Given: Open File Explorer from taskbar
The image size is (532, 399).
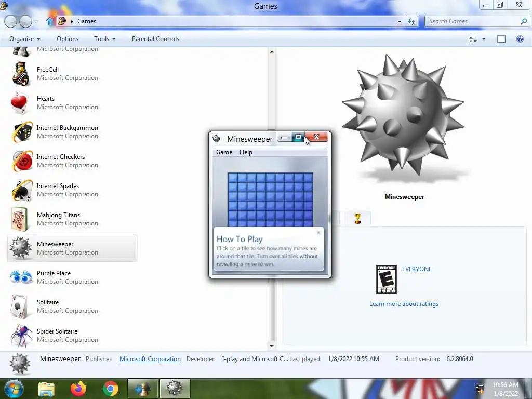Looking at the screenshot, I should [46, 389].
